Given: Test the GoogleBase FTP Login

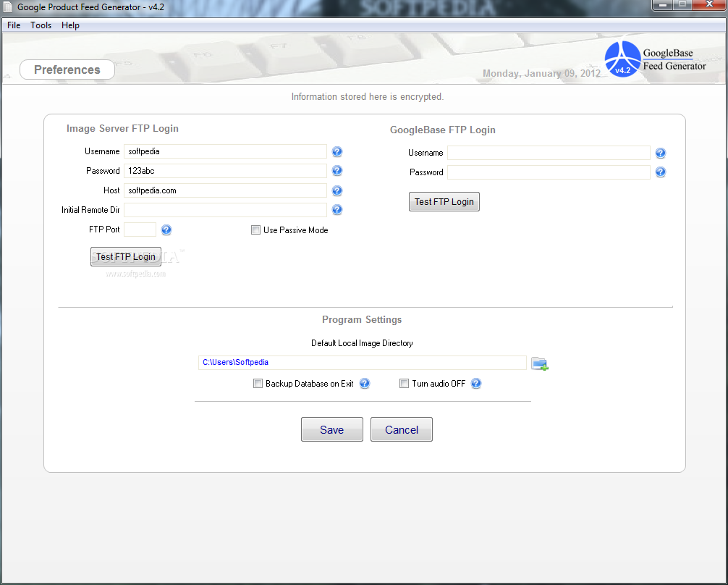Looking at the screenshot, I should [444, 202].
